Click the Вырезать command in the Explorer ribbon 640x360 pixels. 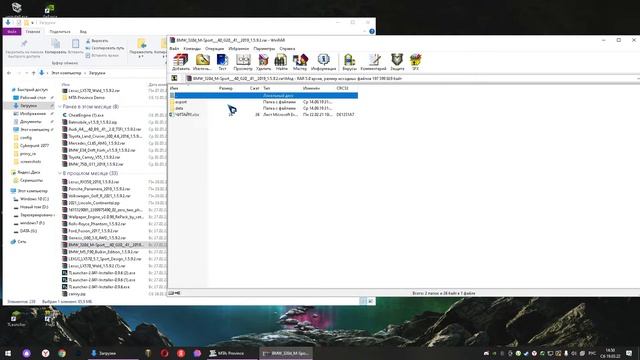pos(97,41)
